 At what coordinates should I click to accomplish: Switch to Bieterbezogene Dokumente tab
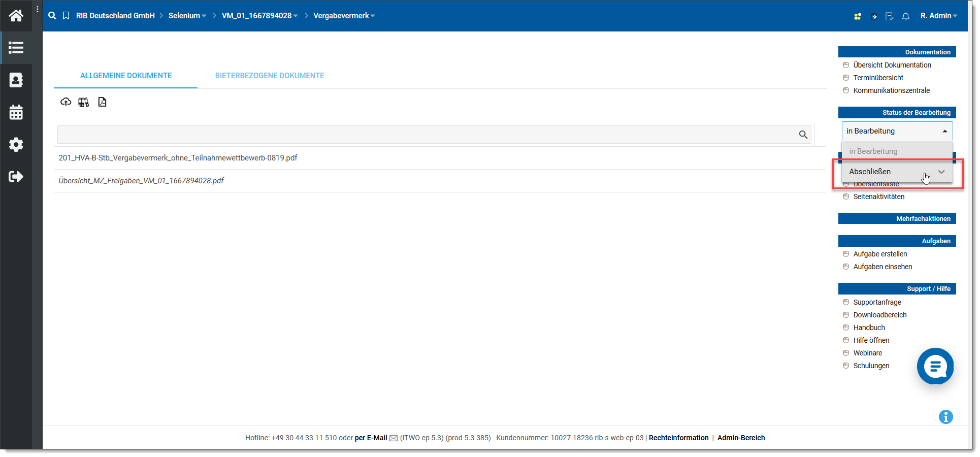tap(270, 76)
